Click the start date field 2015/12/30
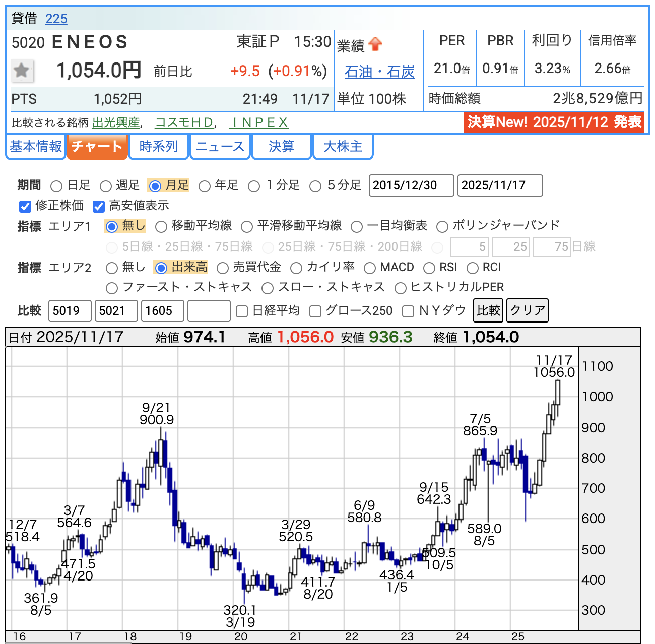The image size is (655, 644). (x=411, y=185)
